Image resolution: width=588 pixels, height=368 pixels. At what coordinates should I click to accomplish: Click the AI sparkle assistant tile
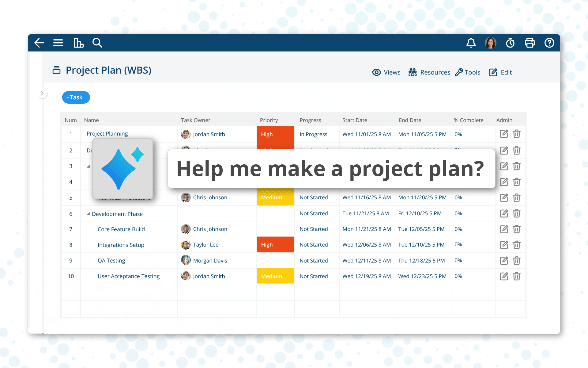tap(123, 169)
